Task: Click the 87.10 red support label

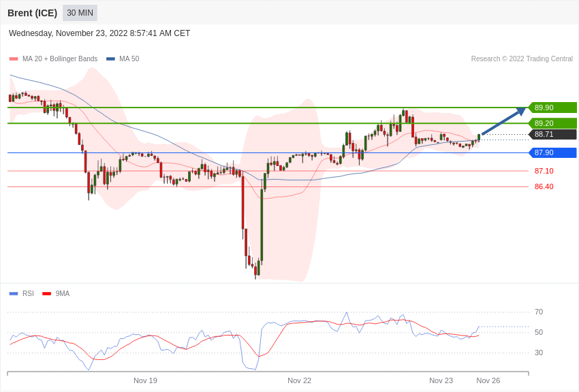Action: coord(544,171)
